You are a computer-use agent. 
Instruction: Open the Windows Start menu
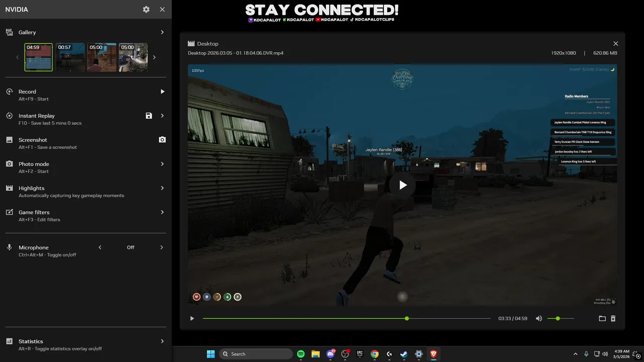pos(211,354)
